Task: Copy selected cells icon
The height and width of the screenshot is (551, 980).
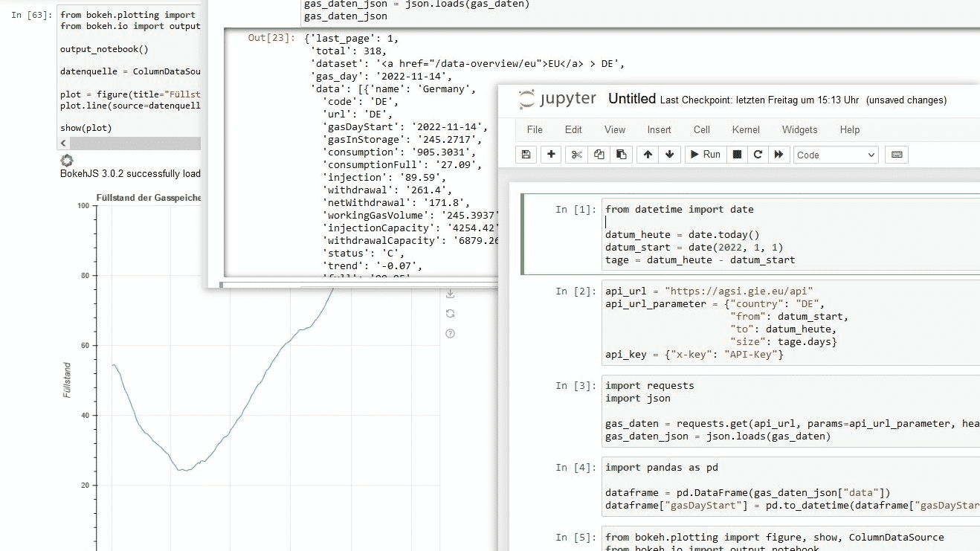Action: (599, 155)
